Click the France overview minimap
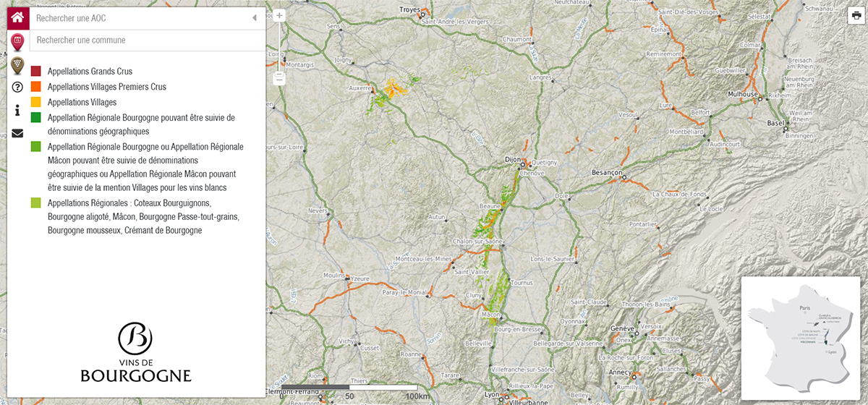868x405 pixels. click(800, 337)
